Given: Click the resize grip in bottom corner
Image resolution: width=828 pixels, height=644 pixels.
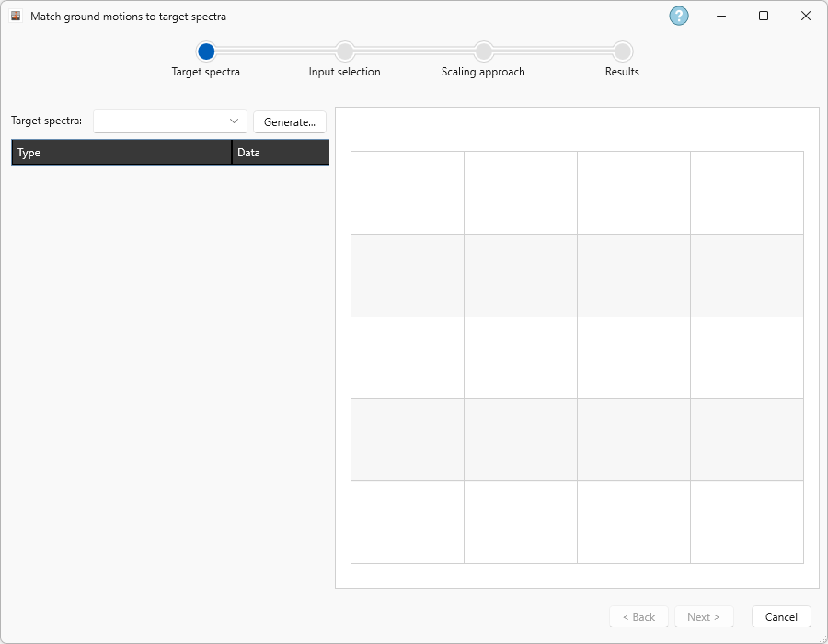Looking at the screenshot, I should click(x=822, y=638).
